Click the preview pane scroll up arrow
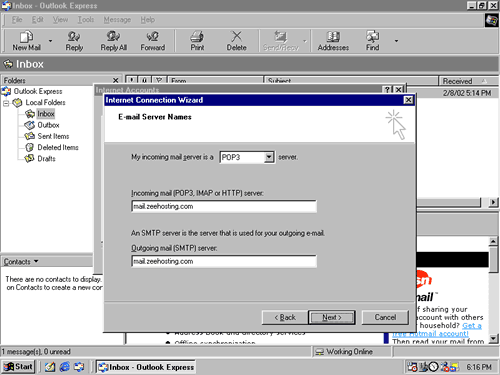500x375 pixels. click(493, 241)
